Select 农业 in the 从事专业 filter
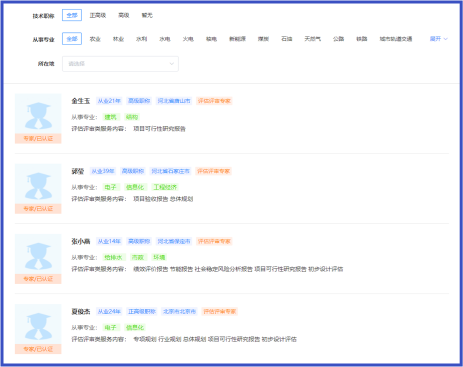463x367 pixels. (x=95, y=39)
